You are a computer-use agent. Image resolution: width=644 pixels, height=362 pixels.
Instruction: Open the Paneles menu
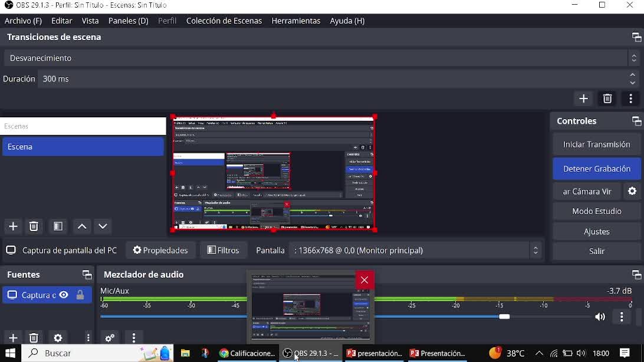tap(128, 21)
